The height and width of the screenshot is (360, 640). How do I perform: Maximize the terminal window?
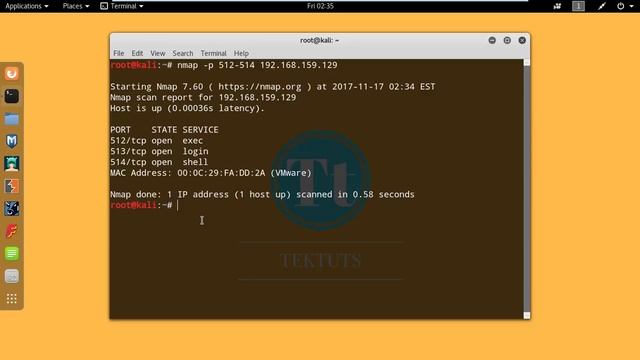pos(507,40)
